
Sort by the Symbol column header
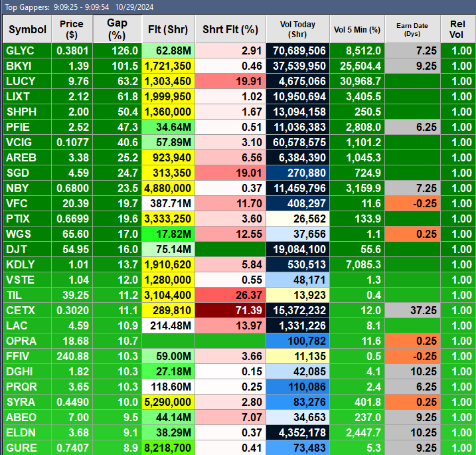click(27, 29)
